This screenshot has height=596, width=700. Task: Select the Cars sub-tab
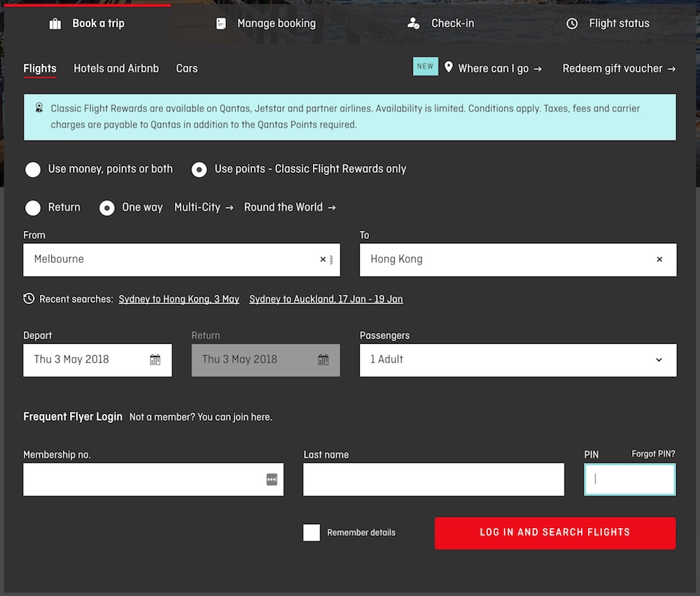tap(187, 69)
